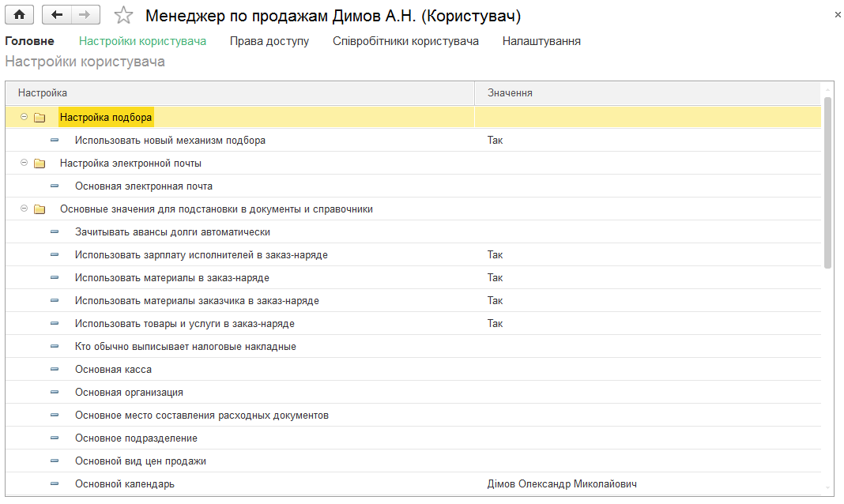
Task: Open the Налаштування tab
Action: (541, 41)
